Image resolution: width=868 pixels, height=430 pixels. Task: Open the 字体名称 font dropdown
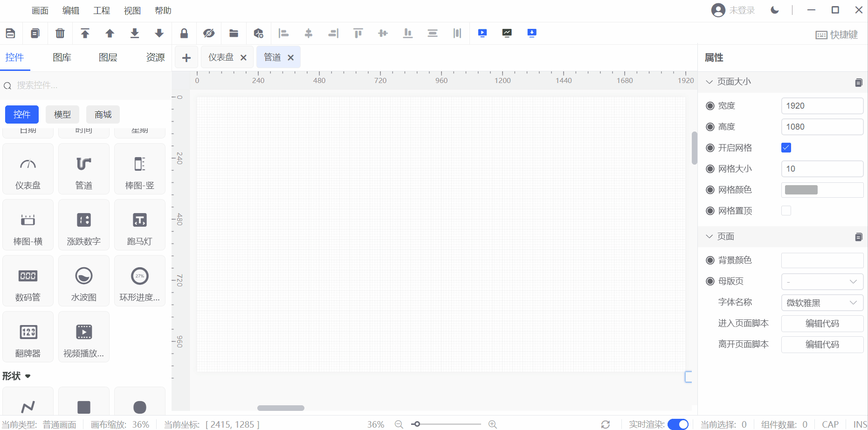[822, 303]
